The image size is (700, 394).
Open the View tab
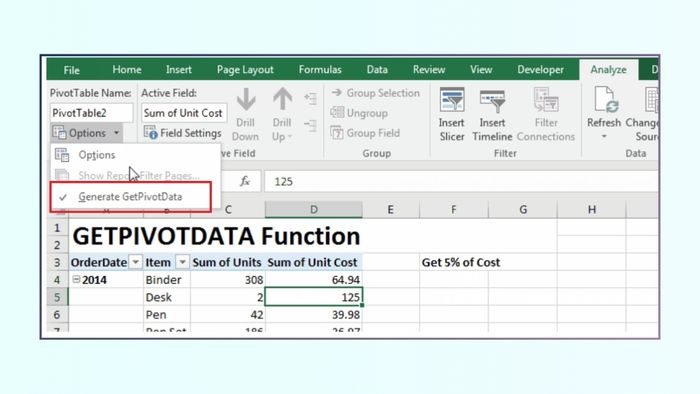point(481,70)
